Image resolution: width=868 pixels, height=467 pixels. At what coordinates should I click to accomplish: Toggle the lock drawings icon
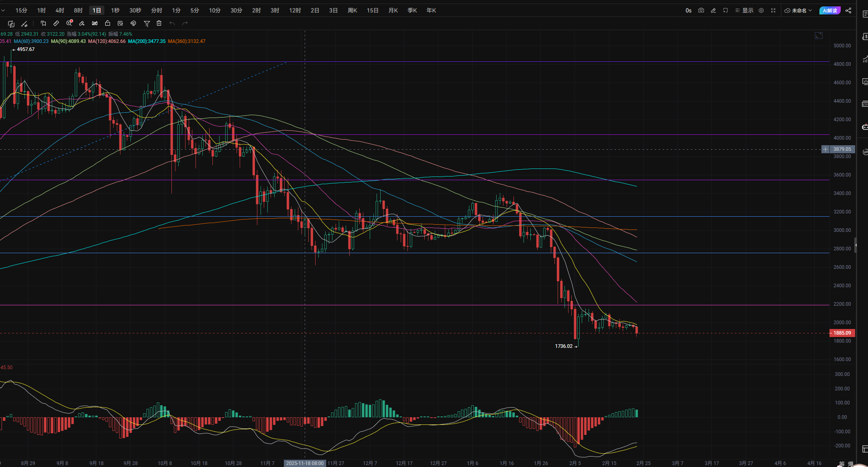108,23
